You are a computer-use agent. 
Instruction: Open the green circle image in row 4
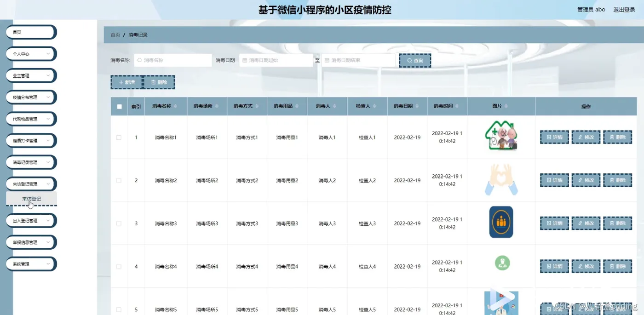[502, 263]
